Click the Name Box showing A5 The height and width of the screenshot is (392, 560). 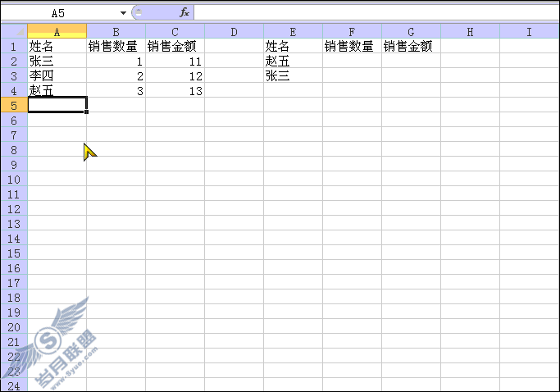point(58,13)
